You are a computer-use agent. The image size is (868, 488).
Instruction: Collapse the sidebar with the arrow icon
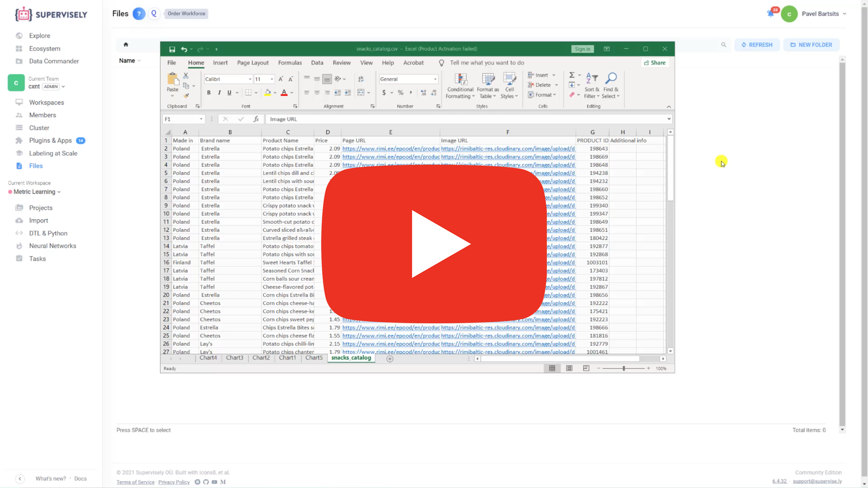20,479
